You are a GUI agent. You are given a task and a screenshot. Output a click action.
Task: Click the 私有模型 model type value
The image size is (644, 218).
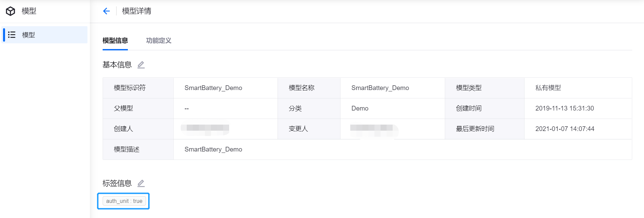point(548,88)
